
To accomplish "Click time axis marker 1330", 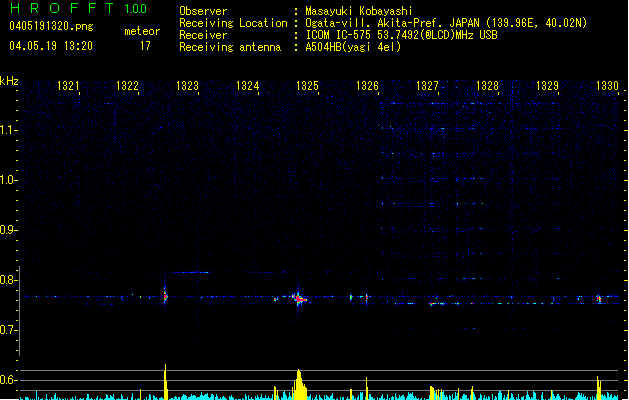I will [x=607, y=86].
